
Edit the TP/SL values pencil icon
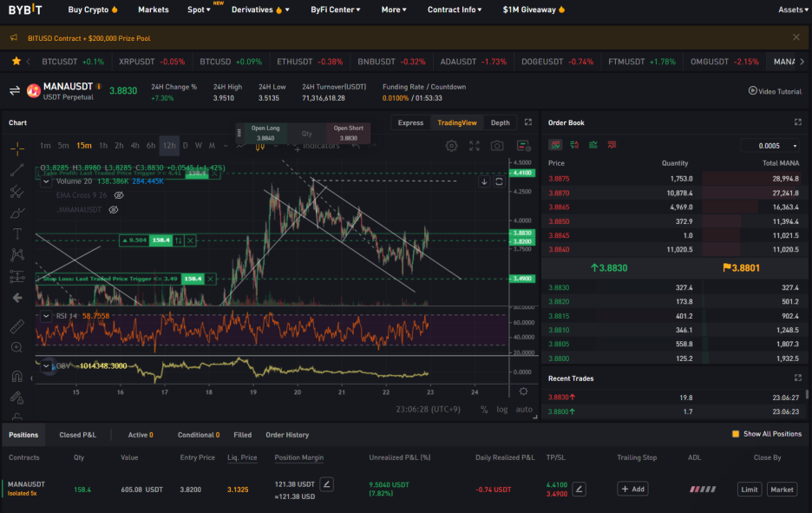[580, 489]
